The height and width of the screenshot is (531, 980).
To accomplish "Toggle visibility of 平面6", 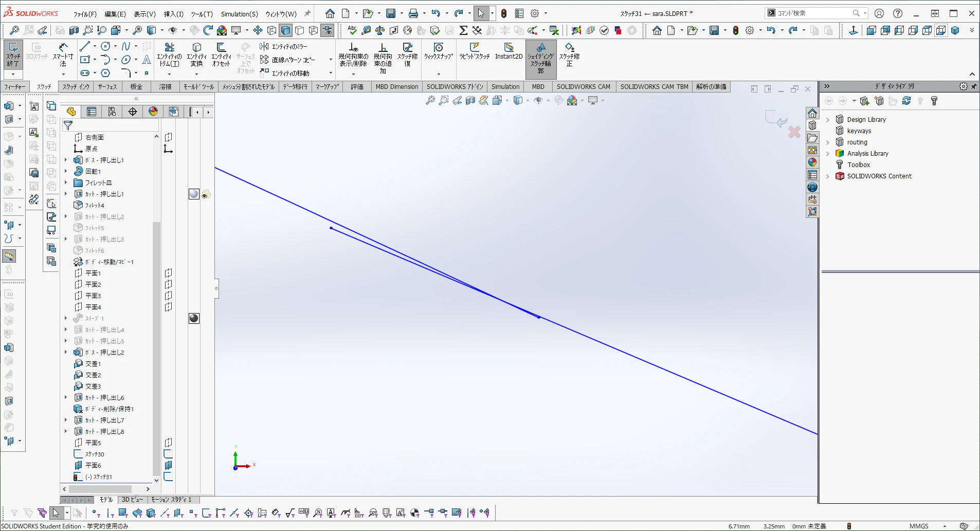I will point(168,465).
